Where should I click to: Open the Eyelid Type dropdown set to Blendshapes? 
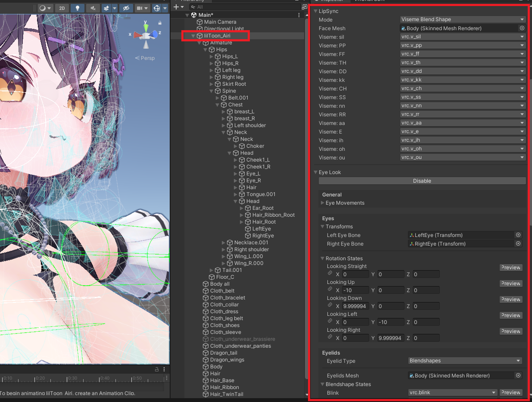point(465,361)
